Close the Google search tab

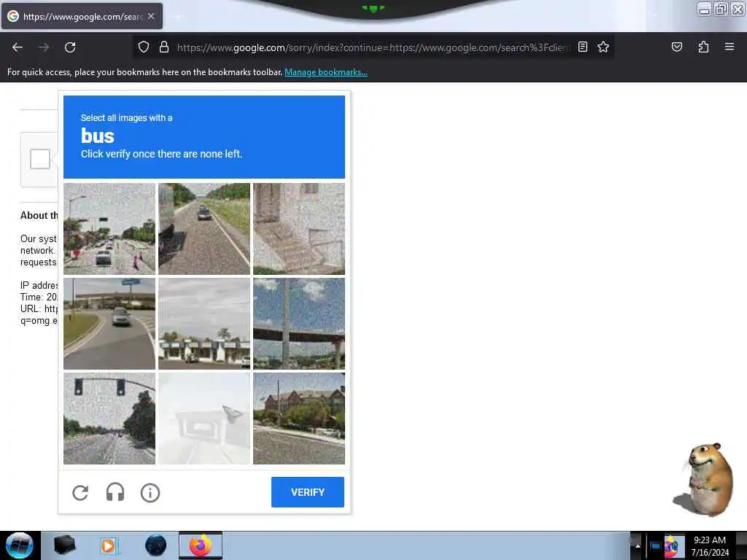pyautogui.click(x=150, y=16)
